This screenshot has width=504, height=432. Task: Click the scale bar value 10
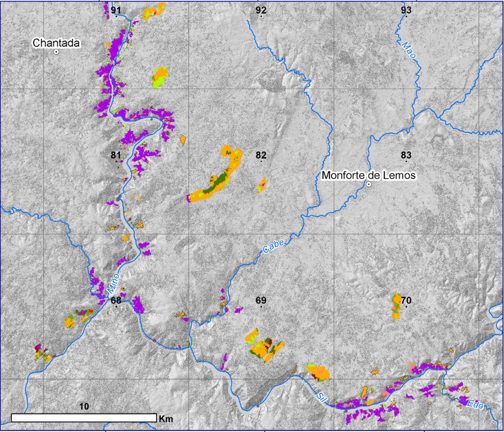tap(84, 406)
